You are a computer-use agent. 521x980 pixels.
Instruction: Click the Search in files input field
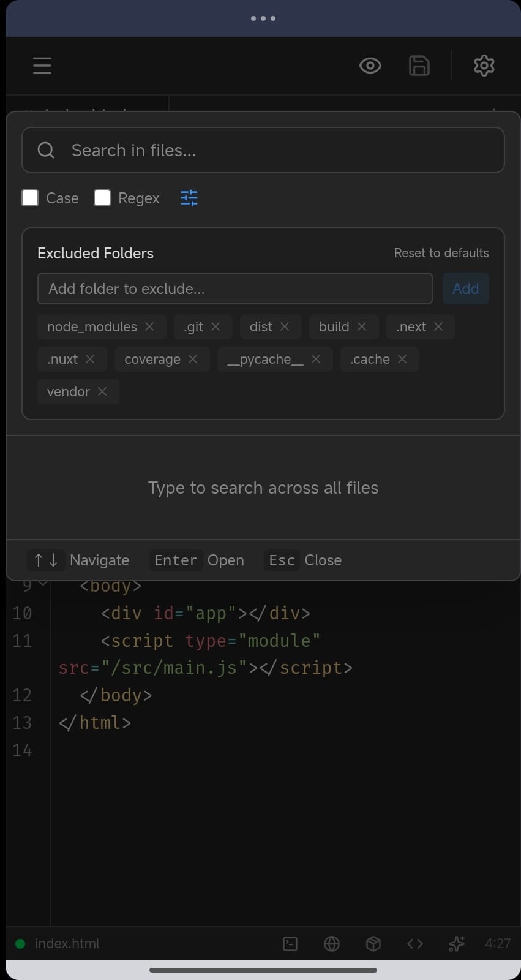tap(263, 150)
